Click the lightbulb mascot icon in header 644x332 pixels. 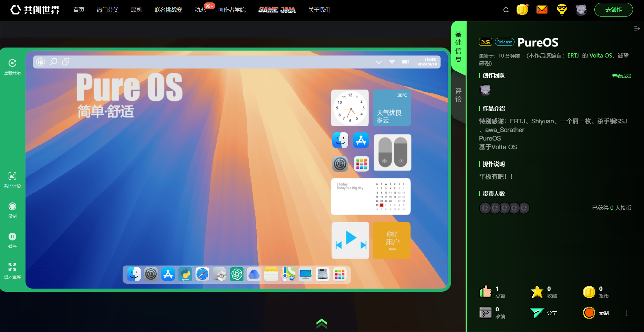coord(562,10)
